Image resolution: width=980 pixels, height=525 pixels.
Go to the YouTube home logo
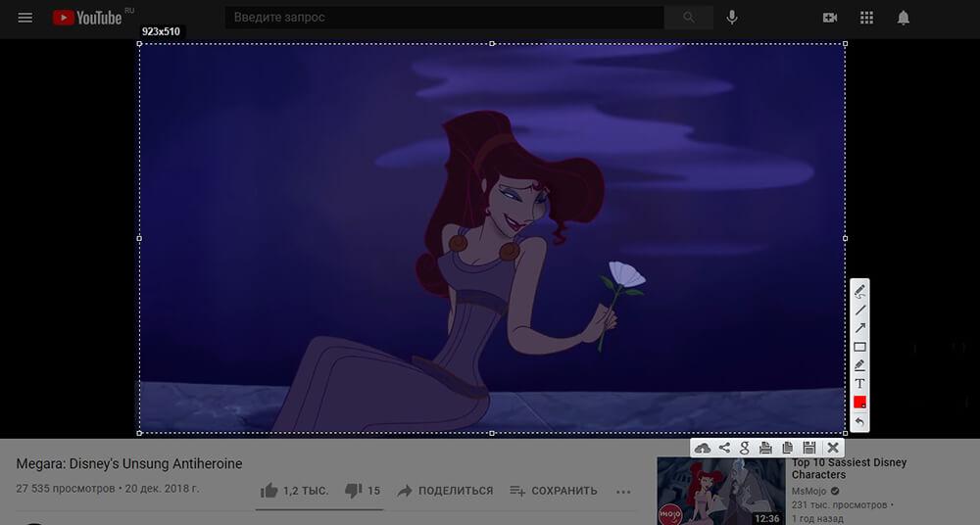[87, 18]
